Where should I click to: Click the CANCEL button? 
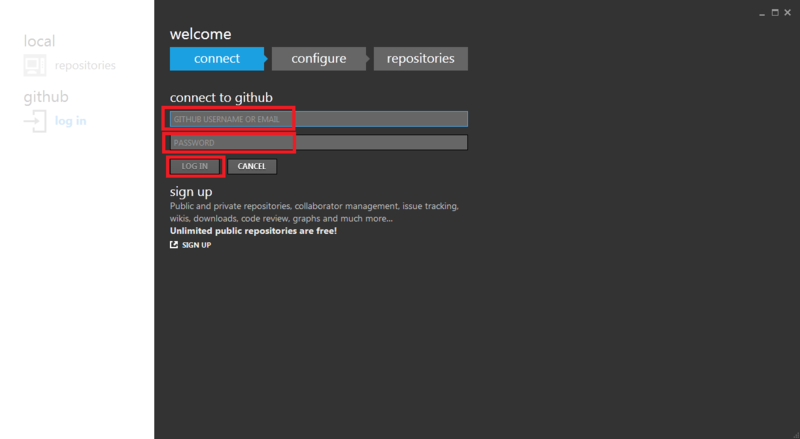coord(252,166)
